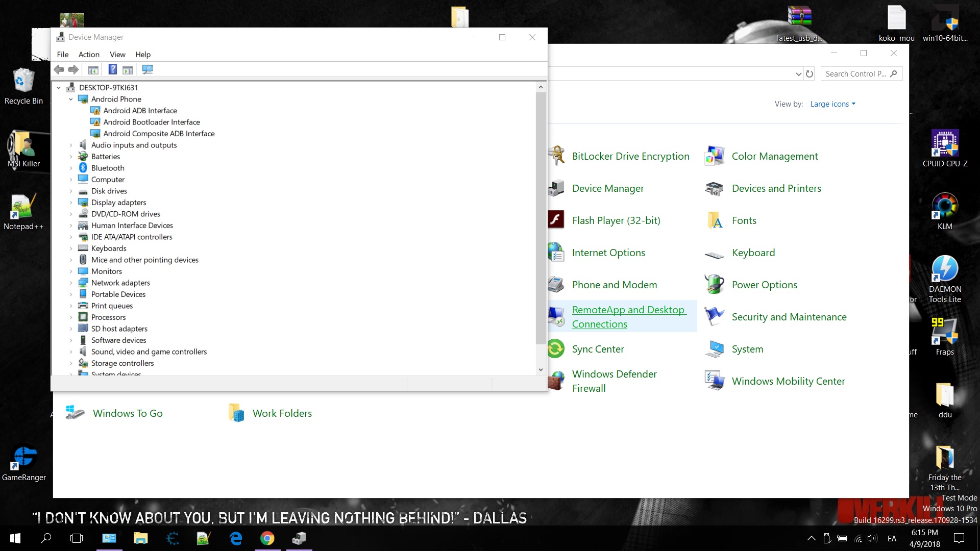Select the Android Bootloader Interface device
The image size is (980, 551).
coord(151,122)
